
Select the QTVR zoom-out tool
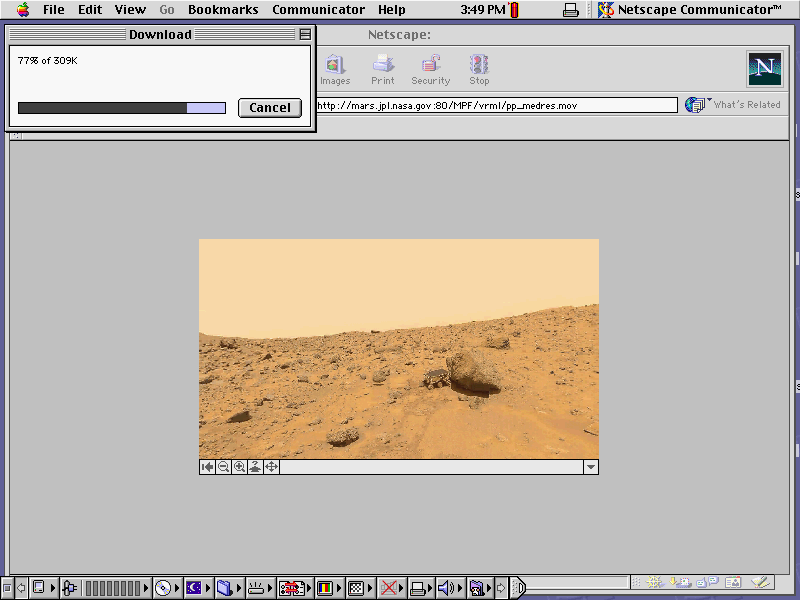click(x=224, y=466)
